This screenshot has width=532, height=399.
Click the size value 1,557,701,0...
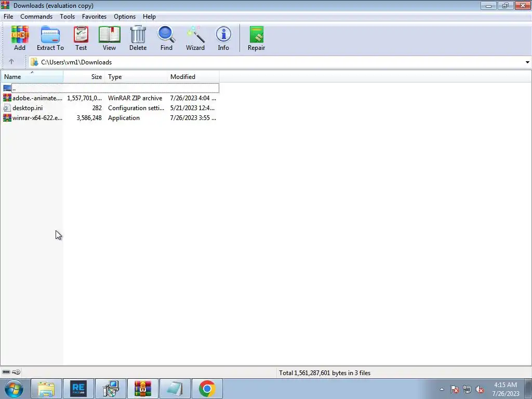tap(84, 98)
